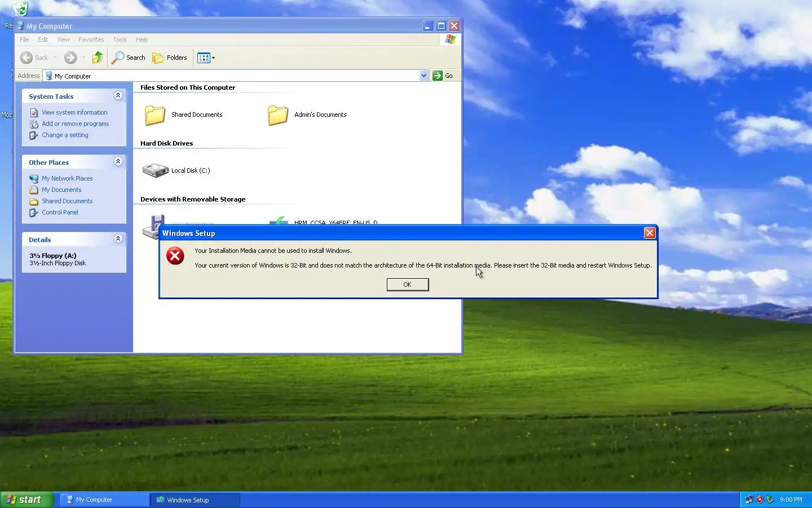Open the Favorites menu in My Computer
This screenshot has height=508, width=812.
(x=91, y=40)
